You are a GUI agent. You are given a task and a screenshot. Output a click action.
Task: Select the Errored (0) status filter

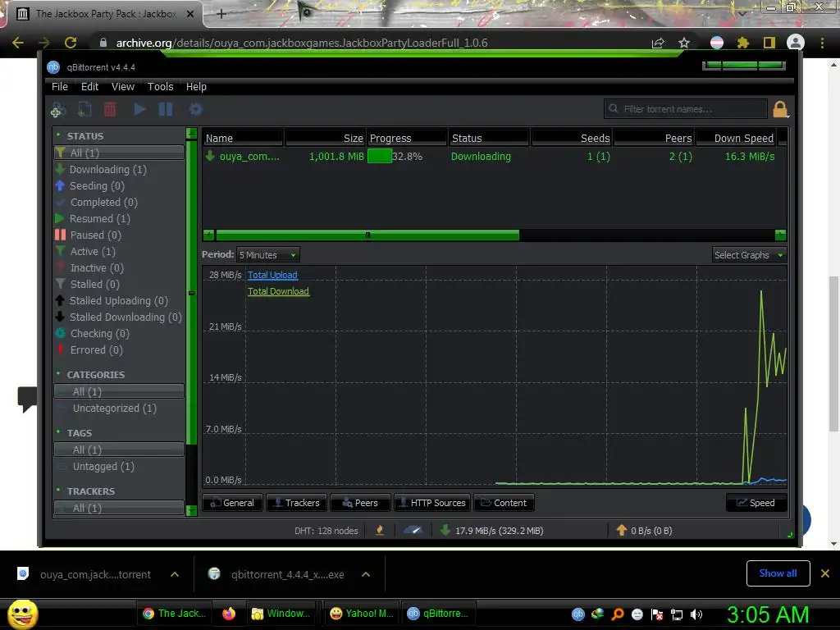click(x=97, y=350)
